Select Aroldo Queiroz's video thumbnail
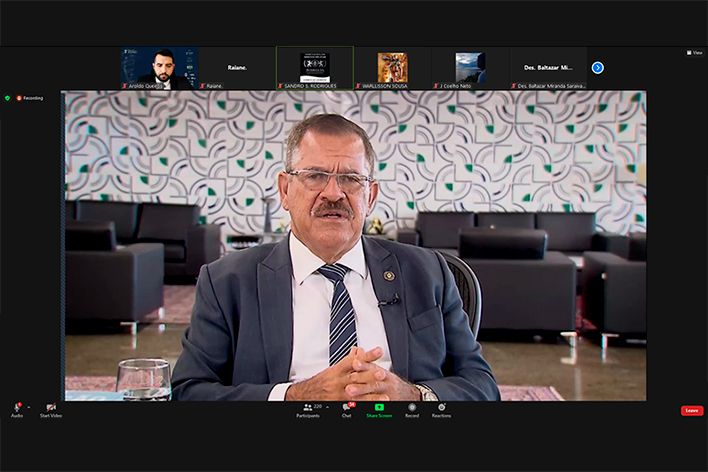This screenshot has width=708, height=472. click(159, 68)
